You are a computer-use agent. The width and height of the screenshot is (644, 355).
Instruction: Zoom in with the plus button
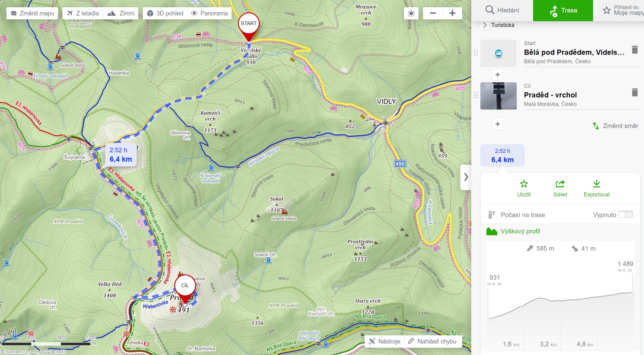tap(452, 13)
